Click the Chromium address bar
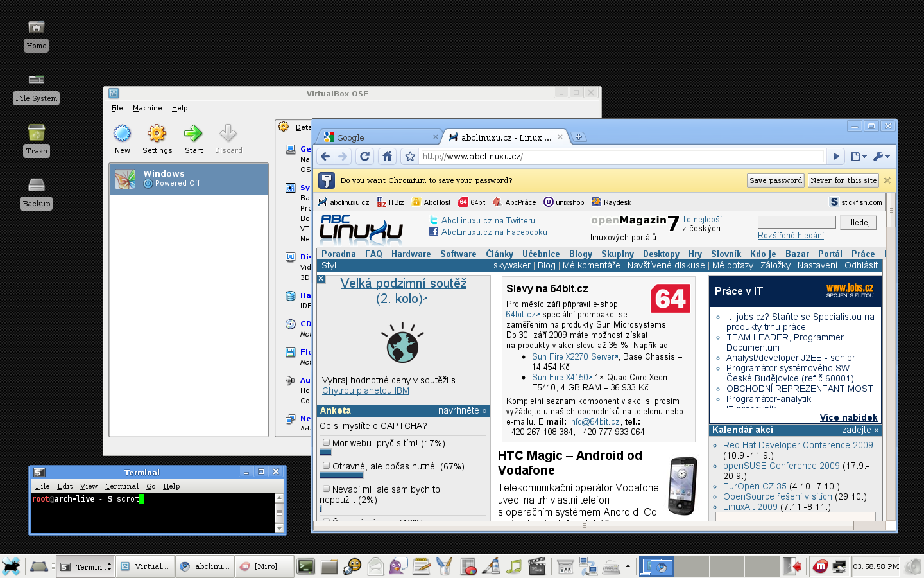Viewport: 924px width, 578px height. click(x=621, y=156)
